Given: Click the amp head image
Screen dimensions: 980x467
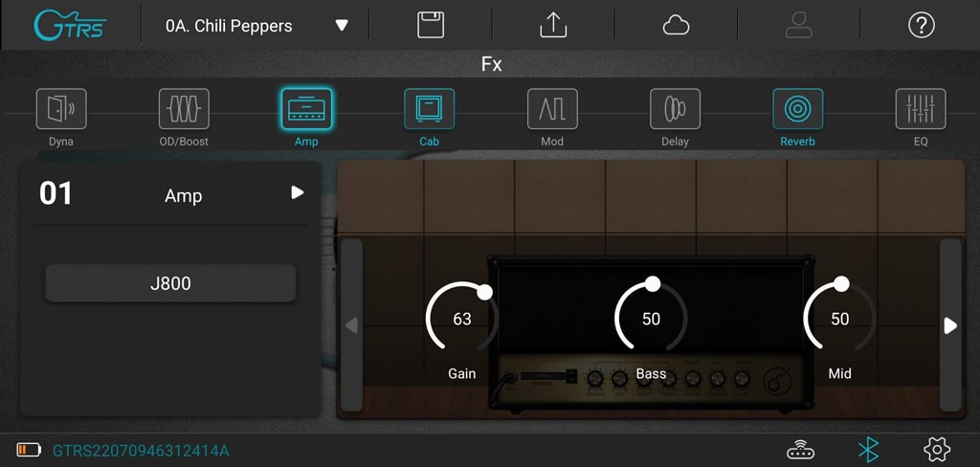Looking at the screenshot, I should 651,333.
